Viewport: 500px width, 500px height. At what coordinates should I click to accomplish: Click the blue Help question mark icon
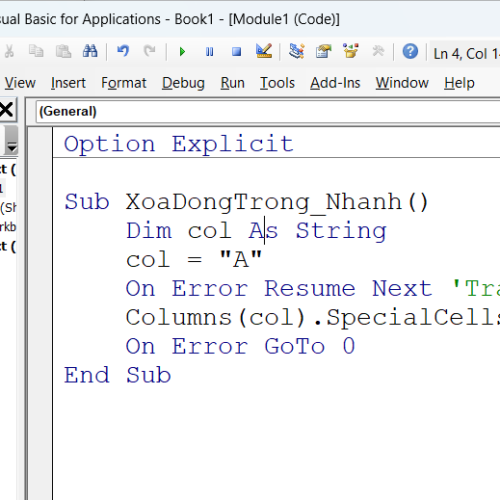[410, 51]
